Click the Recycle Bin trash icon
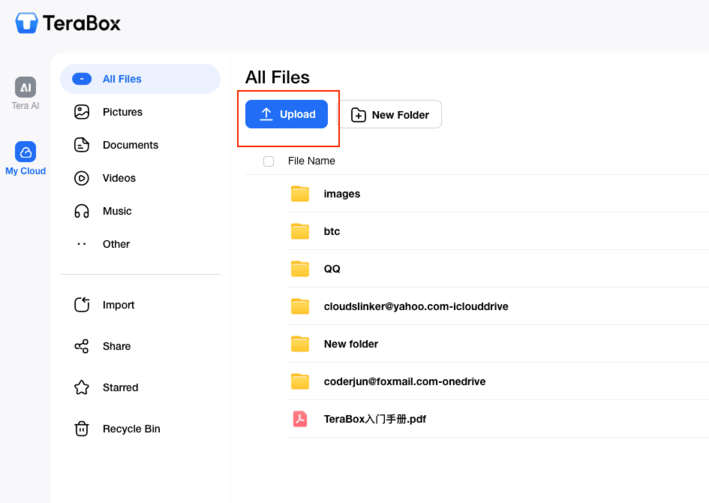Screen dimensions: 709x503 tap(82, 428)
